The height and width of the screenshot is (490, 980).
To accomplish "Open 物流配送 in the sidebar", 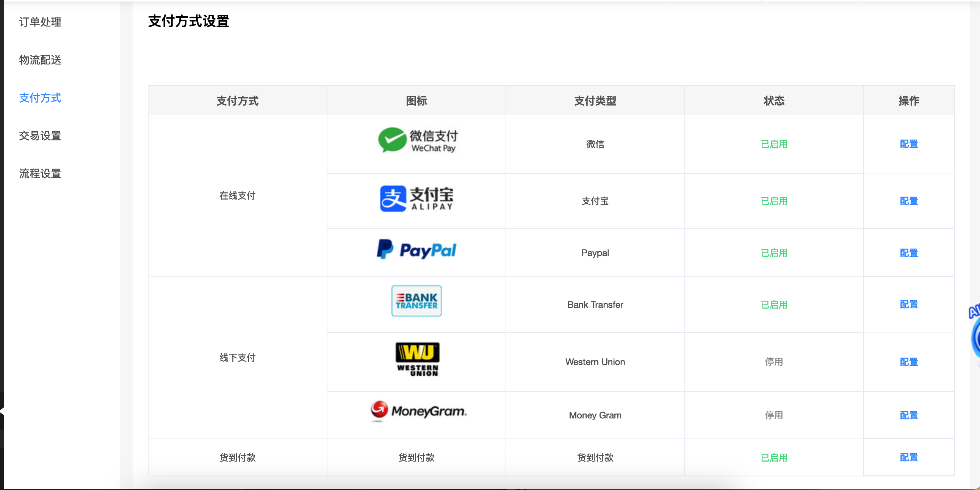I will click(x=40, y=60).
